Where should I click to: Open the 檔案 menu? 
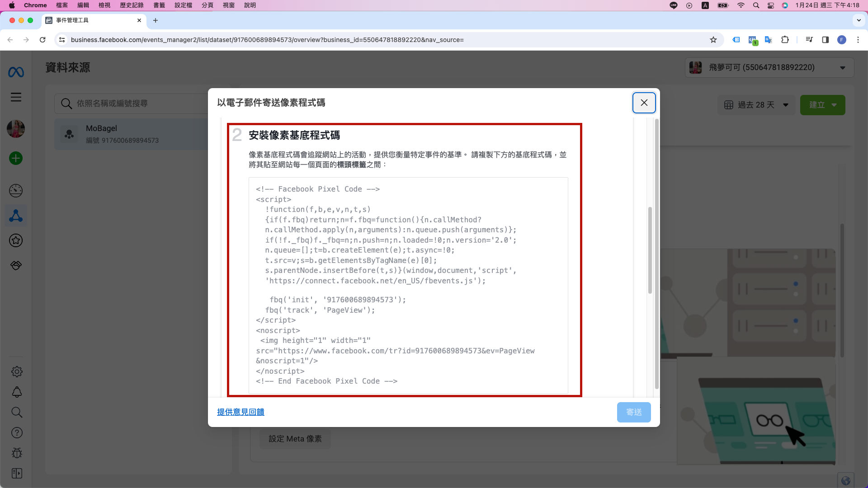coord(62,5)
